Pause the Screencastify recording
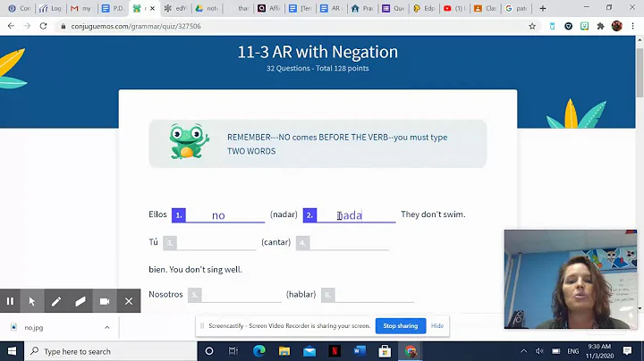Viewport: 644px width, 361px height. (10, 301)
